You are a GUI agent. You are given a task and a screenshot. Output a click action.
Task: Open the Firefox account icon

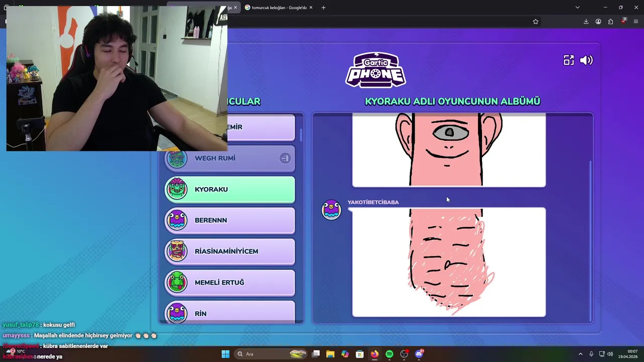tap(598, 22)
